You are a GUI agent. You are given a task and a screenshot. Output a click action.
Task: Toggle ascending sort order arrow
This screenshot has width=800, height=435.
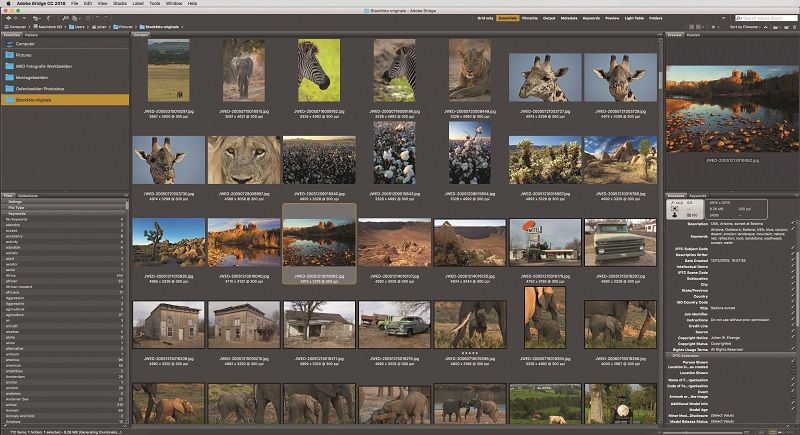(x=765, y=27)
